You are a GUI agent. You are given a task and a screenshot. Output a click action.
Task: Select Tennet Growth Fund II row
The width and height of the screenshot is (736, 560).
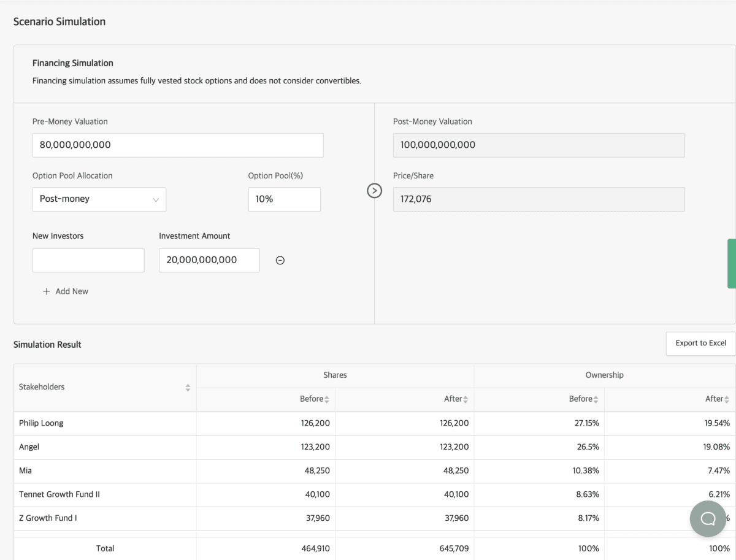[x=375, y=495]
